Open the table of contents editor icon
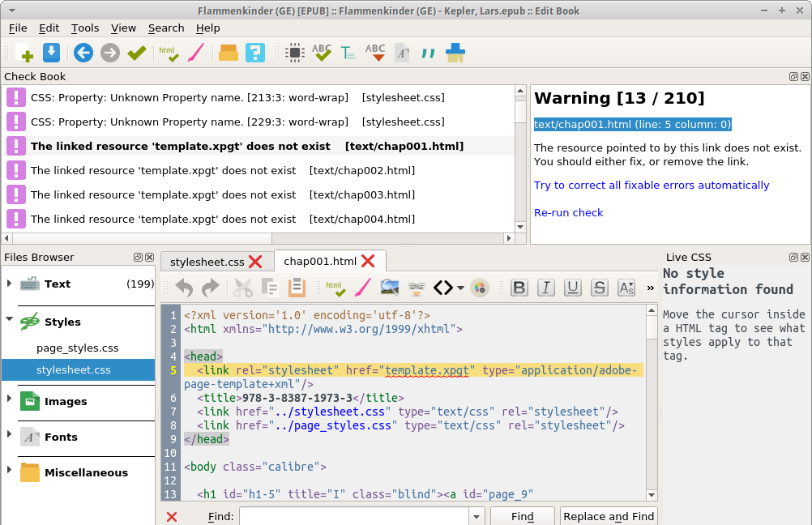Image resolution: width=812 pixels, height=525 pixels. (348, 53)
